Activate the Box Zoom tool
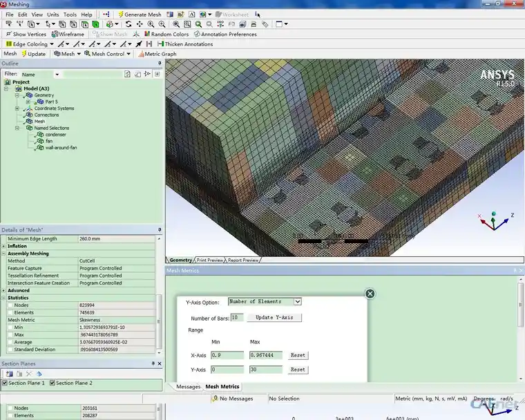Viewport: 525px width, 420px height. pos(162,24)
